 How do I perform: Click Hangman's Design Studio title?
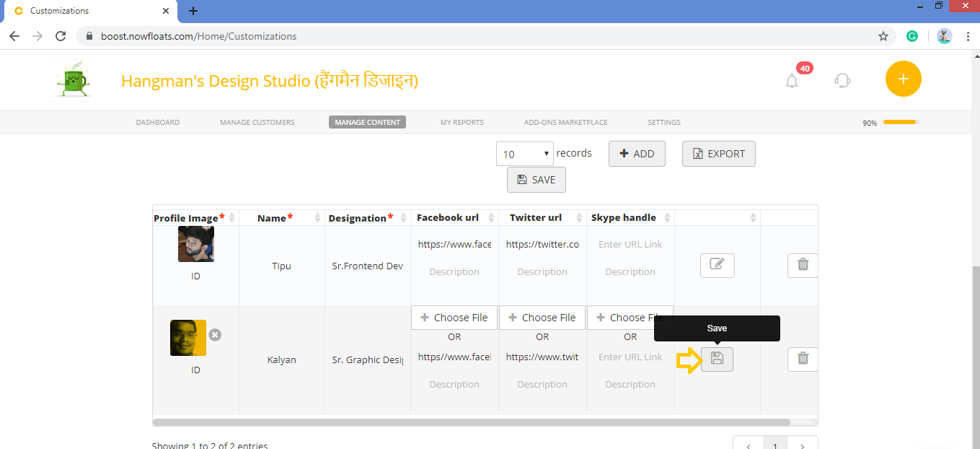pyautogui.click(x=269, y=80)
